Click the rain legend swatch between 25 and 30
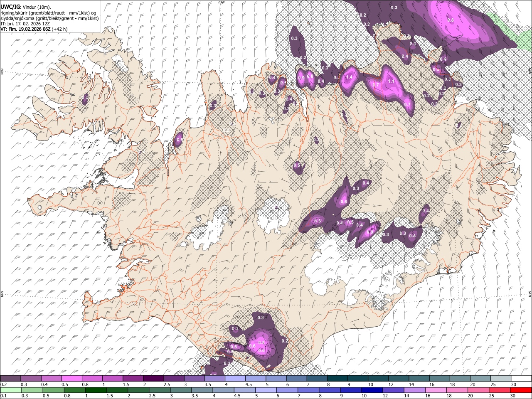The height and width of the screenshot is (399, 532). pos(500,390)
